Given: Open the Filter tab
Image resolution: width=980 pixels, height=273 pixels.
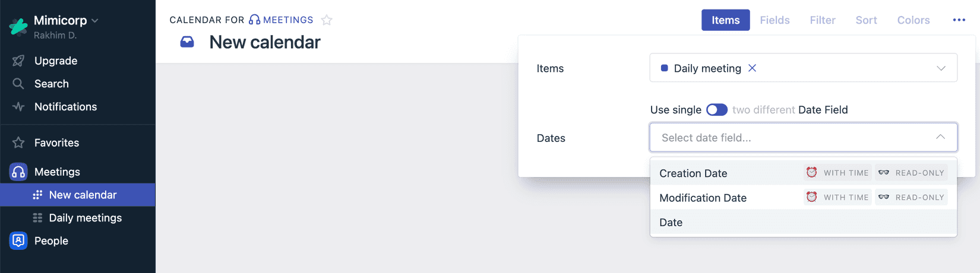Looking at the screenshot, I should click(822, 20).
